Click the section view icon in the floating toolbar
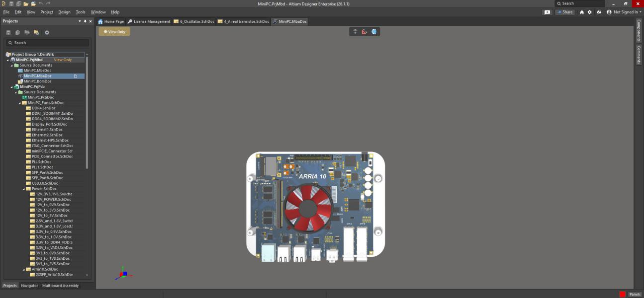This screenshot has height=298, width=644. click(374, 31)
